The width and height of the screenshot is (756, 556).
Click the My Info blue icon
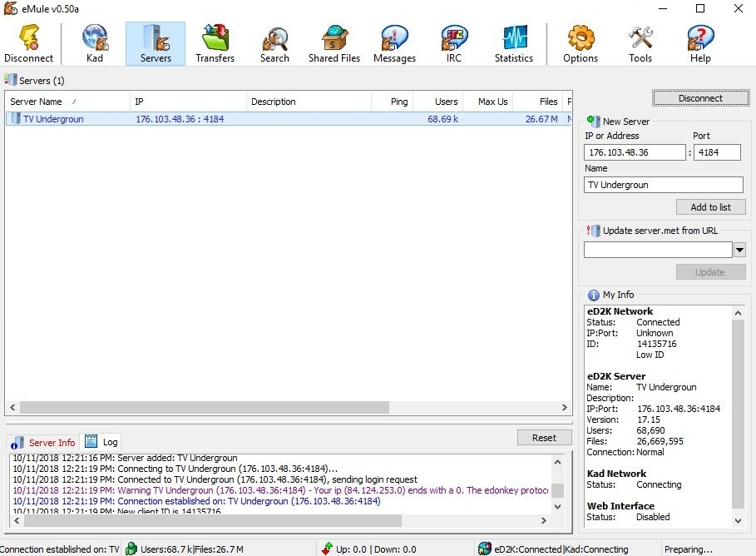pos(594,295)
